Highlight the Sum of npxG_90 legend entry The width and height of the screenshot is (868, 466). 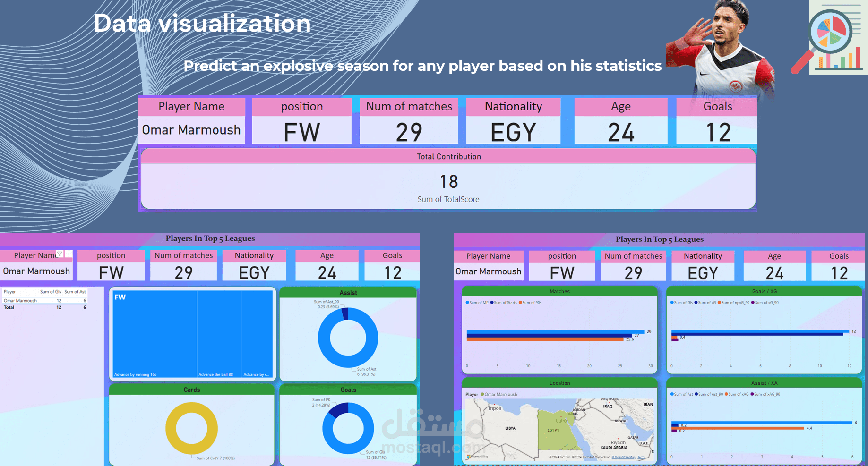coord(734,303)
